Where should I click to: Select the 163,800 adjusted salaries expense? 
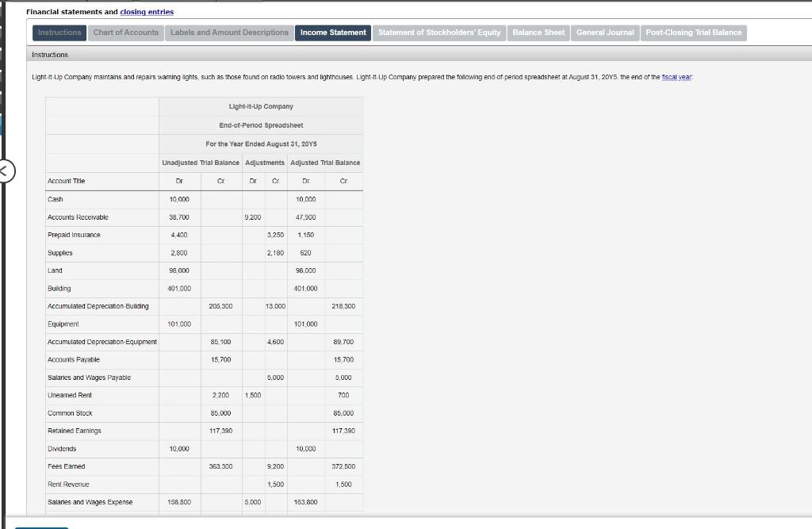click(305, 503)
